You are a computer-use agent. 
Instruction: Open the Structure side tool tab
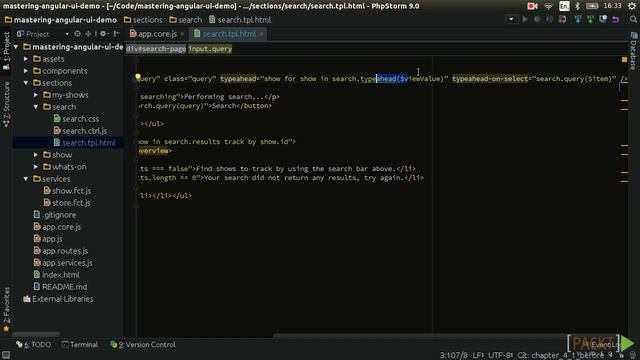coord(6,104)
